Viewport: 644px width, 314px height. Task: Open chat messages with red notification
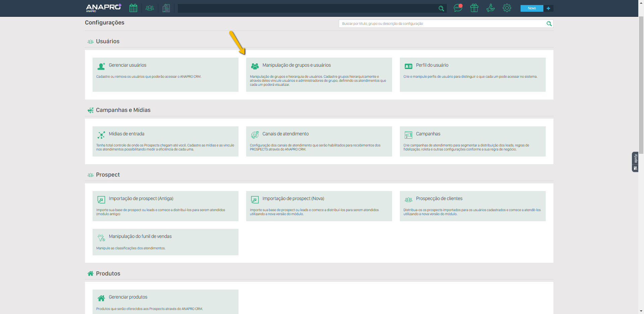coord(458,8)
